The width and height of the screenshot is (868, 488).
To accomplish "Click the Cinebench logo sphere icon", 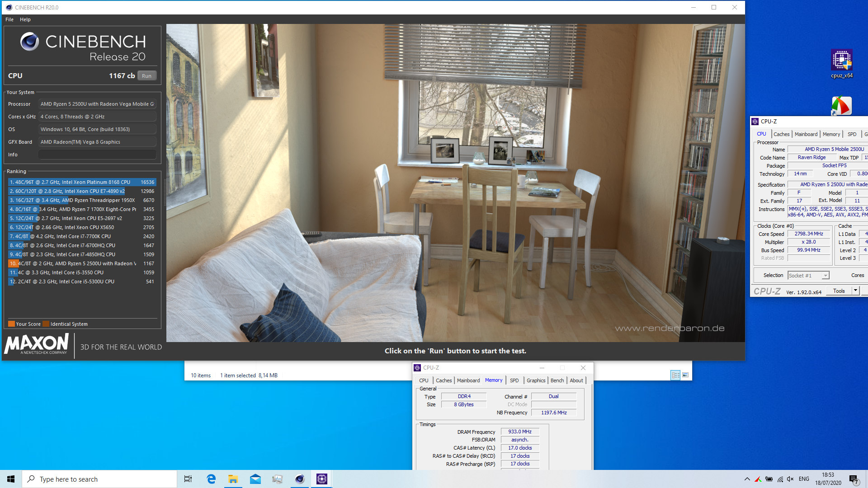I will click(29, 42).
